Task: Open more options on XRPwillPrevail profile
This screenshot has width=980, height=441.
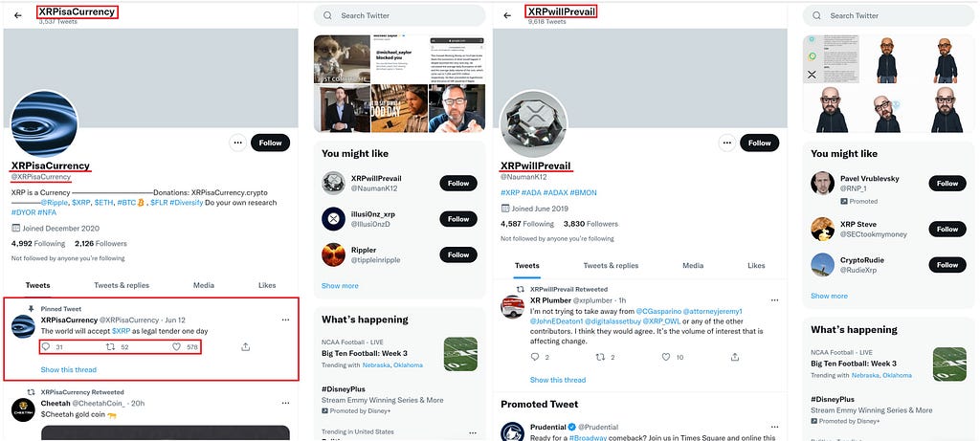Action: pos(727,143)
